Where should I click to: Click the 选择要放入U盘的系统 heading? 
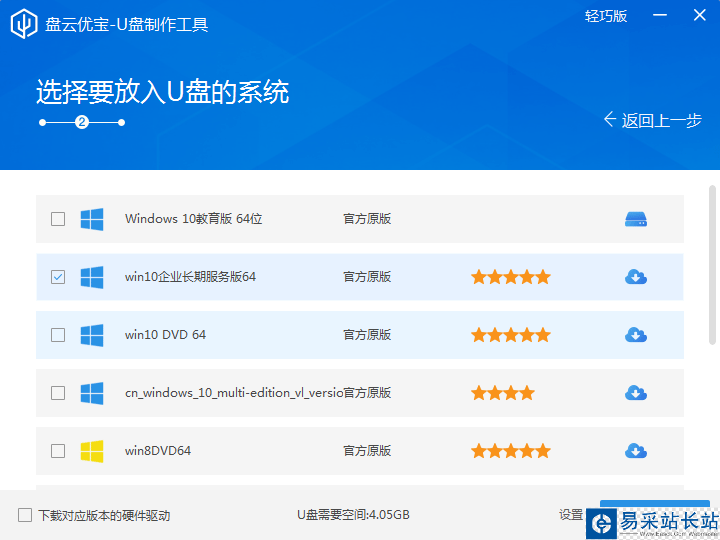(163, 91)
